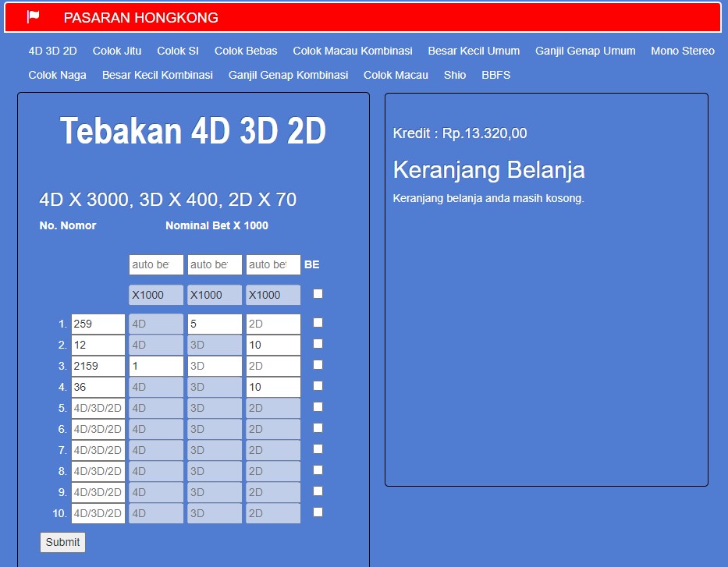Click the empty 4D/3D/2D field on row 6

(98, 428)
